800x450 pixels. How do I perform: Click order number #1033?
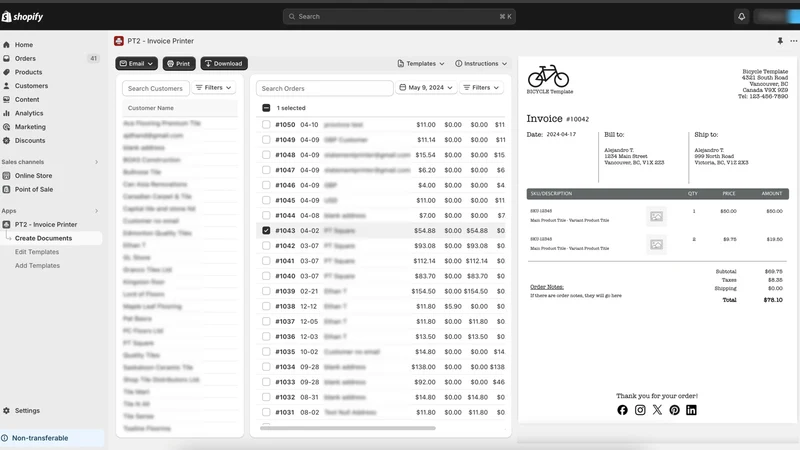(x=285, y=382)
